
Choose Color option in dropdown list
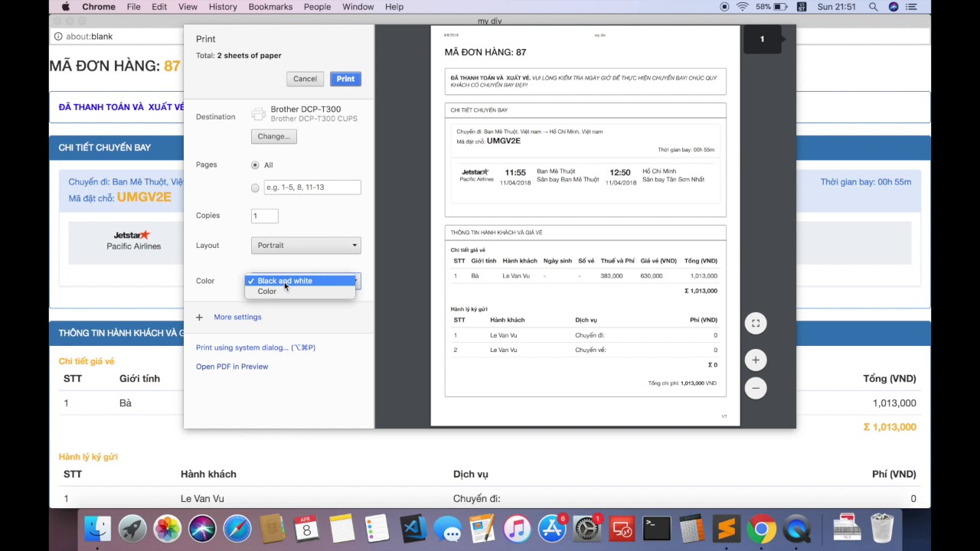(x=300, y=292)
